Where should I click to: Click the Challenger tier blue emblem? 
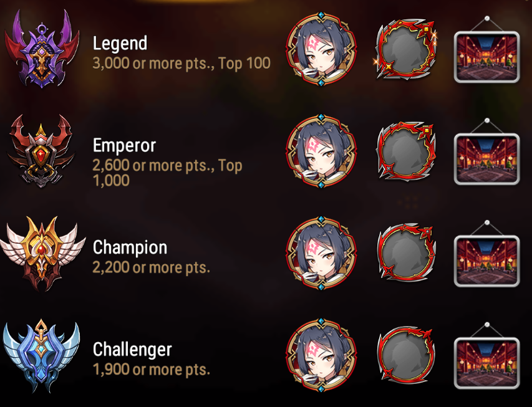click(x=41, y=355)
